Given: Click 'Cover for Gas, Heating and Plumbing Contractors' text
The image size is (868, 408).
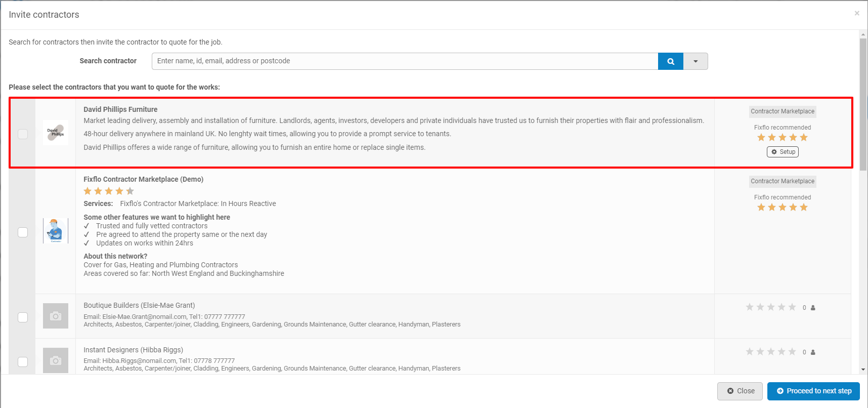Looking at the screenshot, I should [161, 265].
